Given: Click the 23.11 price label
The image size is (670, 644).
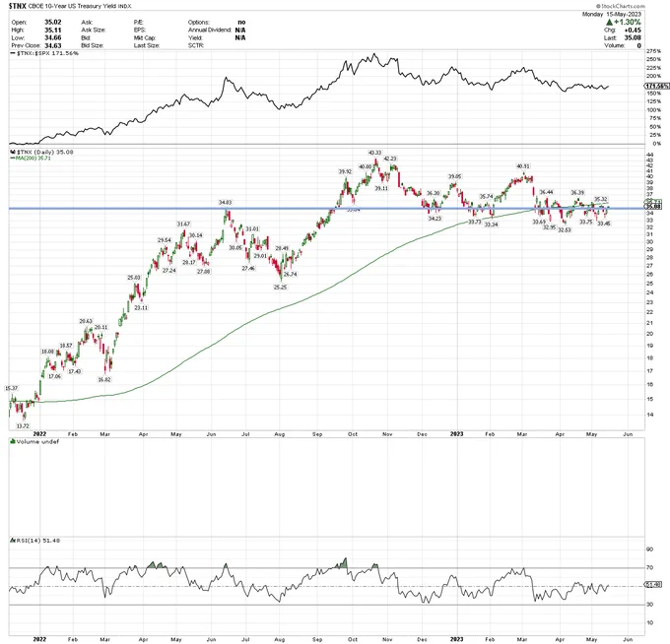Looking at the screenshot, I should (x=141, y=307).
